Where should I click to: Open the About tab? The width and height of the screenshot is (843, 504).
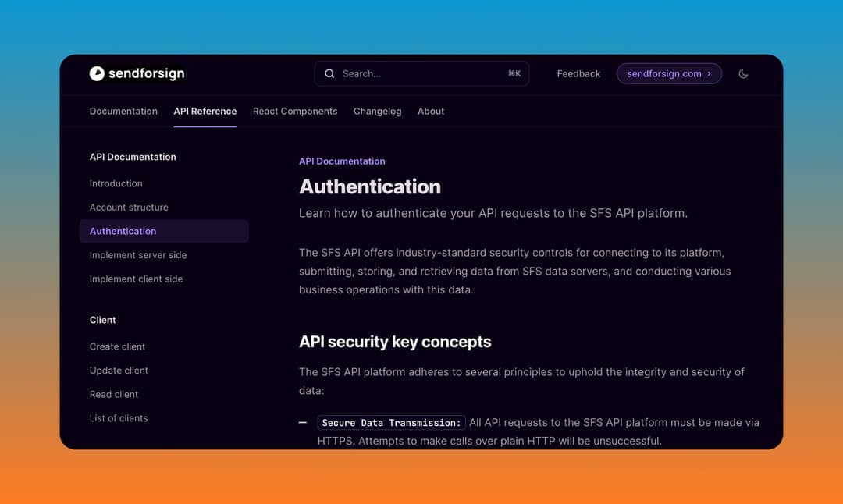[x=431, y=111]
